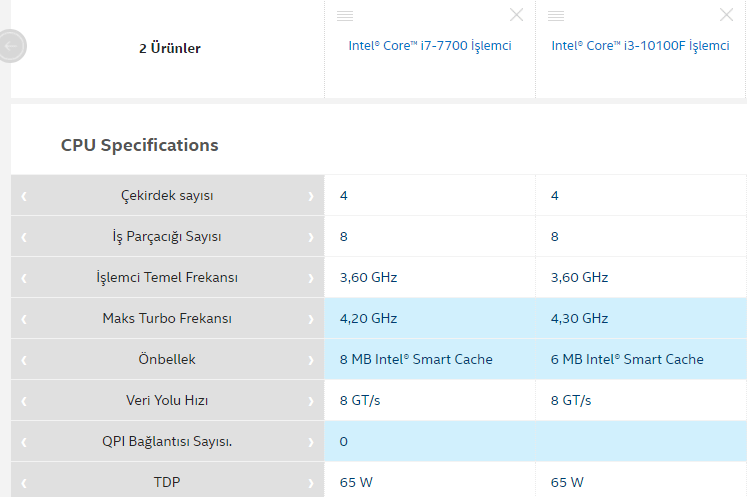This screenshot has width=747, height=497.
Task: Click right chevron on QPI Bağlantısı Sayısı row
Action: click(x=311, y=442)
